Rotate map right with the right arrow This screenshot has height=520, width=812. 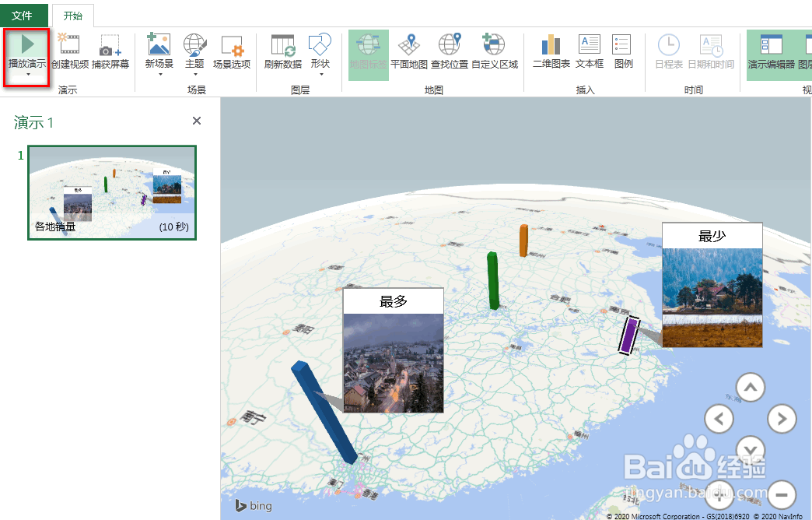click(x=782, y=418)
